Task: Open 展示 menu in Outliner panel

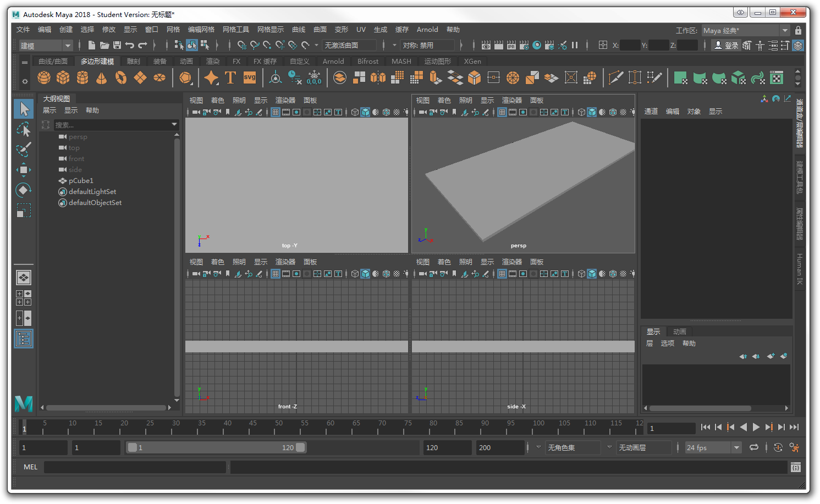Action: click(49, 110)
